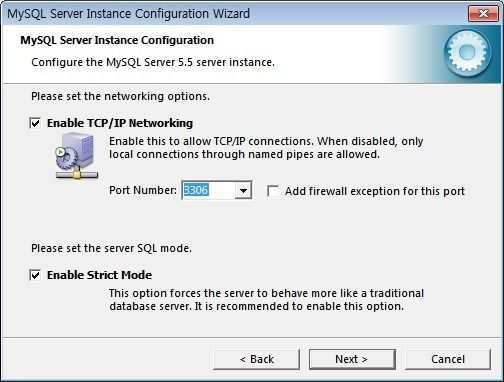Toggle Enable TCP/IP Networking checkbox

pos(35,123)
